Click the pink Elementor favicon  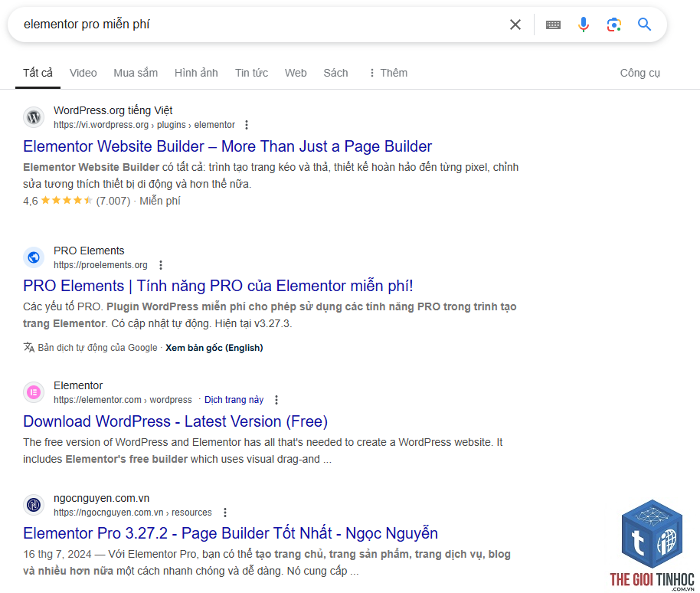[x=34, y=392]
